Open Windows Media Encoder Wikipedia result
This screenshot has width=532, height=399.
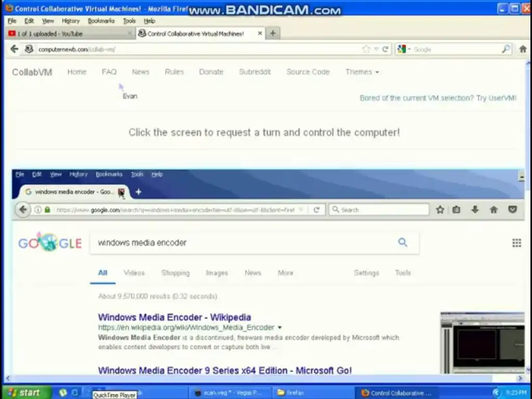[175, 317]
